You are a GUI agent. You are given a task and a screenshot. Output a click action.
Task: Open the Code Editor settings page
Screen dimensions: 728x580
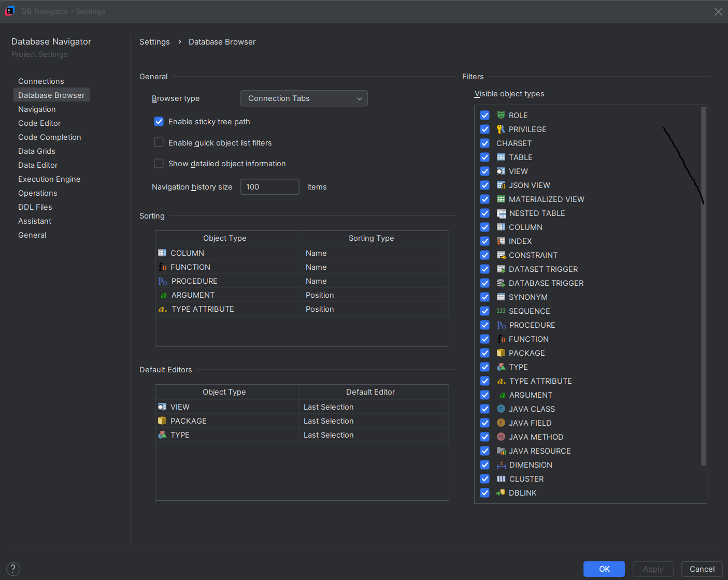39,123
